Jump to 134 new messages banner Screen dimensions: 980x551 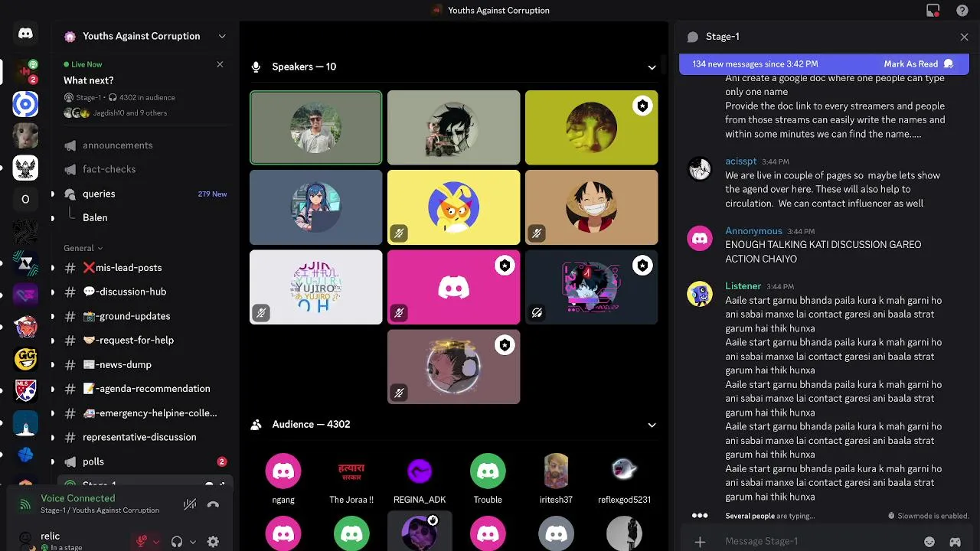click(x=755, y=64)
